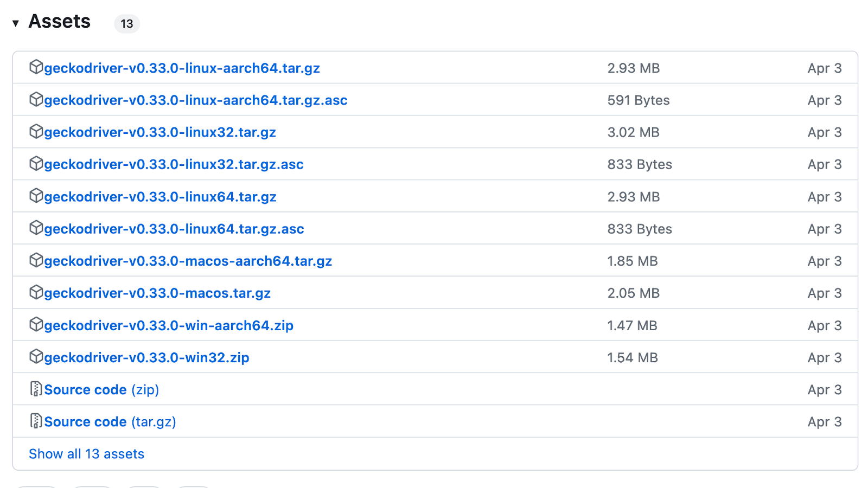Click package icon beside linux-aarch64.tar.gz asset

coord(36,67)
